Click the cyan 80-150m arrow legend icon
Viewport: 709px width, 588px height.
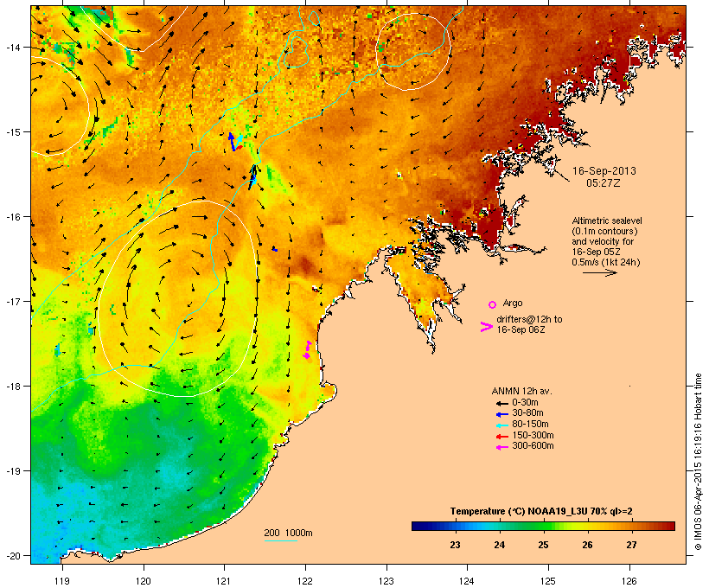[x=501, y=425]
